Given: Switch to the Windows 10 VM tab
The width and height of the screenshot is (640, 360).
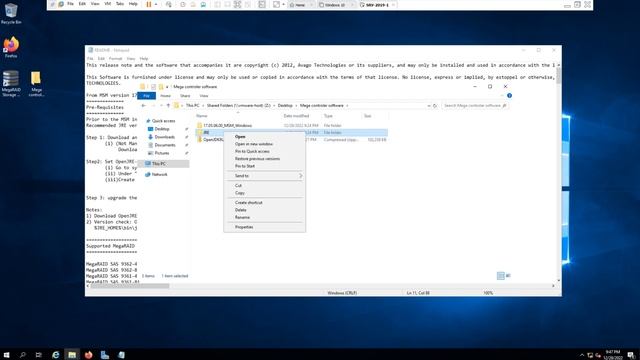Looking at the screenshot, I should point(334,5).
